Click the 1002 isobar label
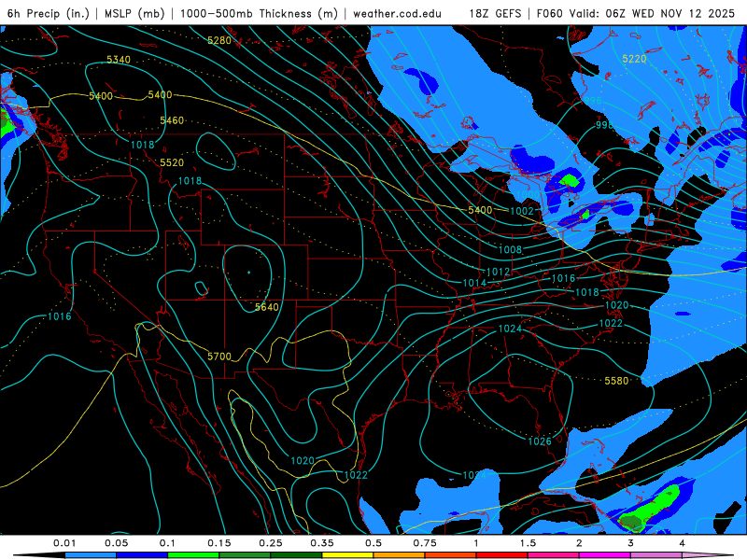 pyautogui.click(x=522, y=211)
